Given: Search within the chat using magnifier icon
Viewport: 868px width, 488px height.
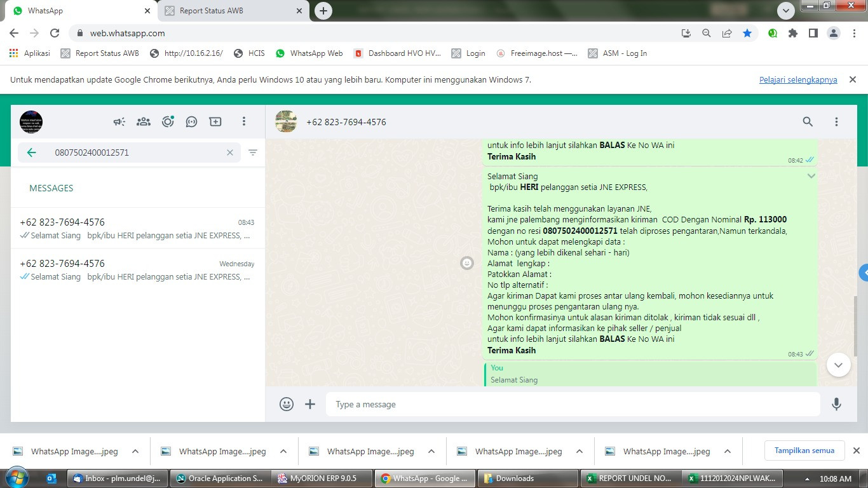Looking at the screenshot, I should [x=808, y=121].
